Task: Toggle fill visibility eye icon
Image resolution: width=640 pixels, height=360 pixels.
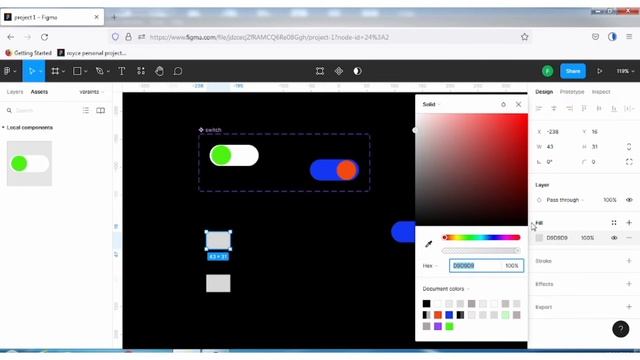Action: (614, 238)
